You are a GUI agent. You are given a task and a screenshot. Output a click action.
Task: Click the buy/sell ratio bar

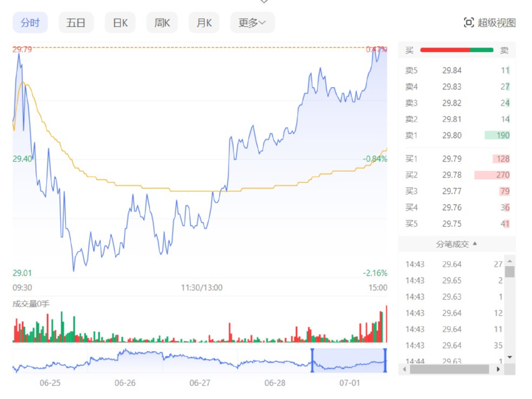(x=457, y=50)
